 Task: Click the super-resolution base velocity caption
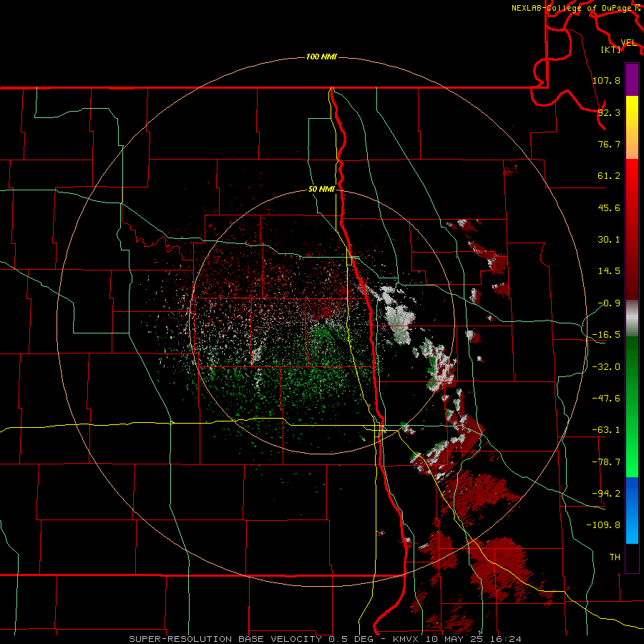(326, 639)
